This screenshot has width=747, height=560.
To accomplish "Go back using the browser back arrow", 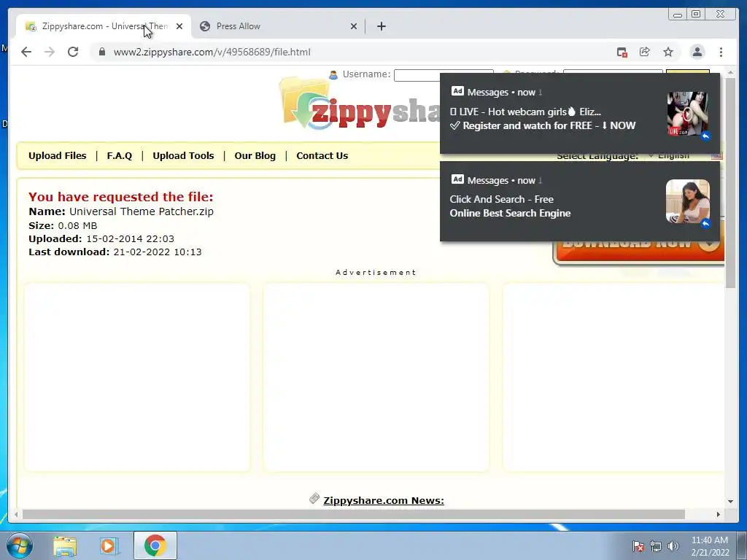I will click(x=26, y=52).
